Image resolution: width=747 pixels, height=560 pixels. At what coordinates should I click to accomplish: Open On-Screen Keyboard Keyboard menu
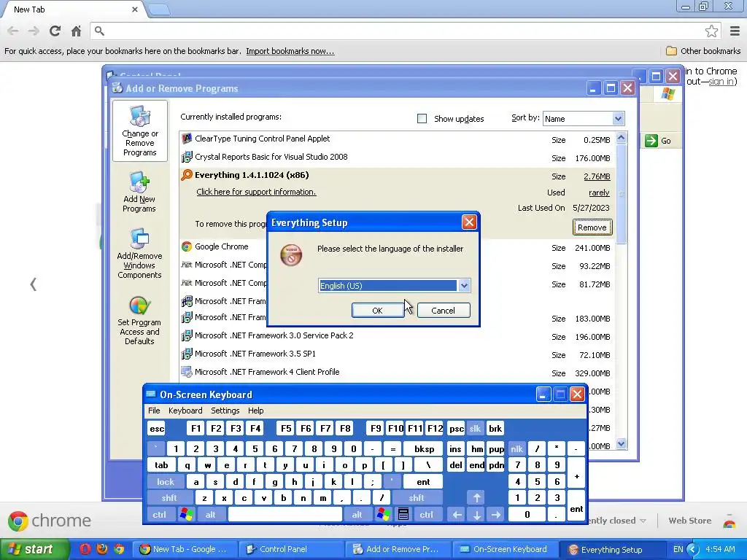pos(185,411)
